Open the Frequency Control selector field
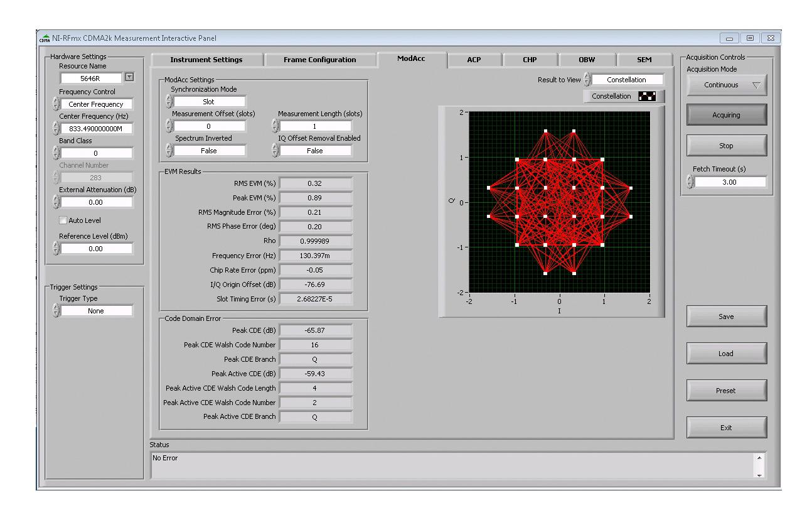 point(97,104)
